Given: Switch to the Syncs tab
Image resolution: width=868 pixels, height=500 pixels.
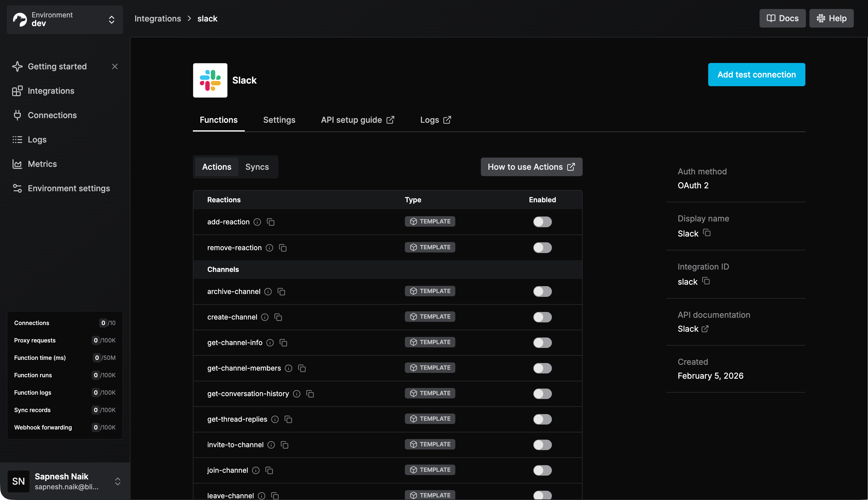Looking at the screenshot, I should pyautogui.click(x=257, y=167).
